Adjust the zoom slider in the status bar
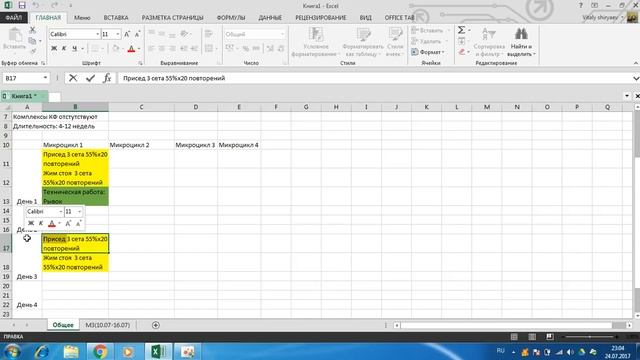 [589, 337]
